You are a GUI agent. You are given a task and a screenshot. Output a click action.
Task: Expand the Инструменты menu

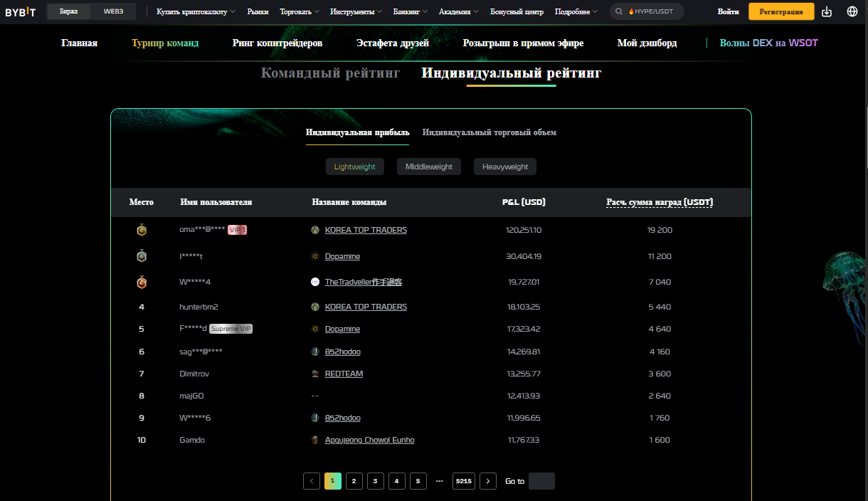click(356, 11)
